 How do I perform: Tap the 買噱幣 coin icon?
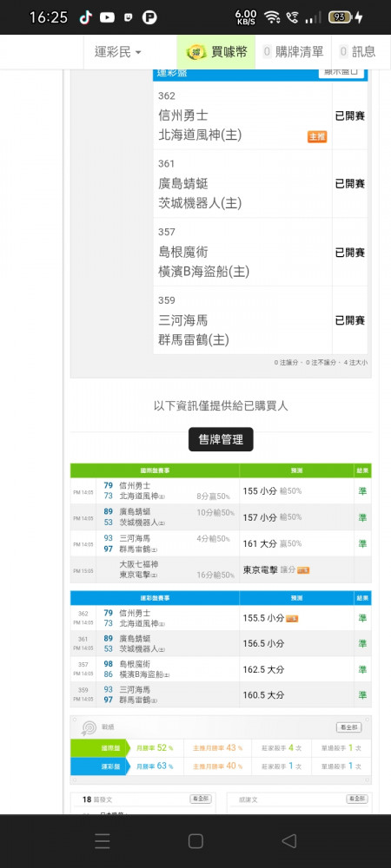(x=195, y=53)
